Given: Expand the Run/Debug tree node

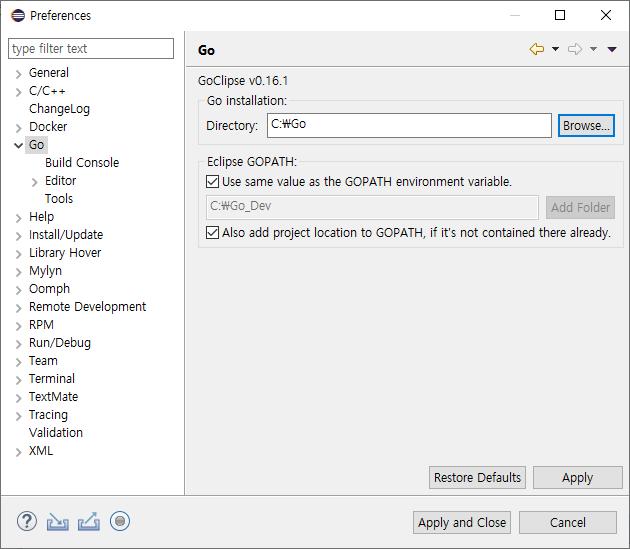Looking at the screenshot, I should [x=18, y=344].
